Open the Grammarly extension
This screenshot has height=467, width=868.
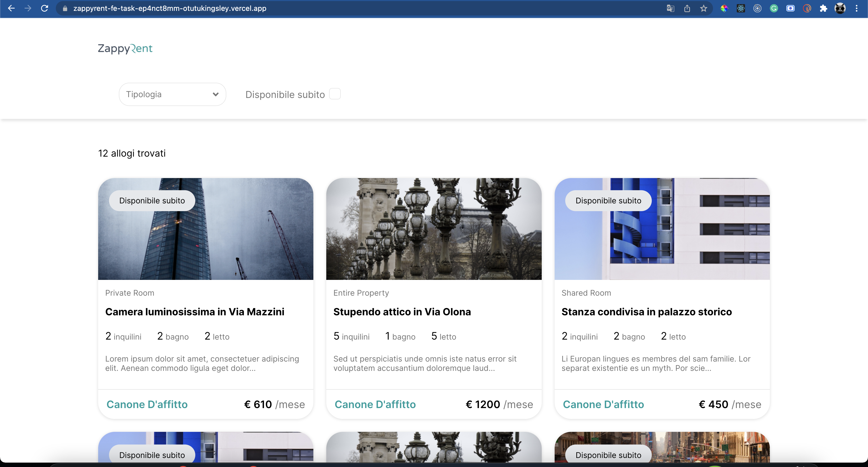(x=774, y=9)
